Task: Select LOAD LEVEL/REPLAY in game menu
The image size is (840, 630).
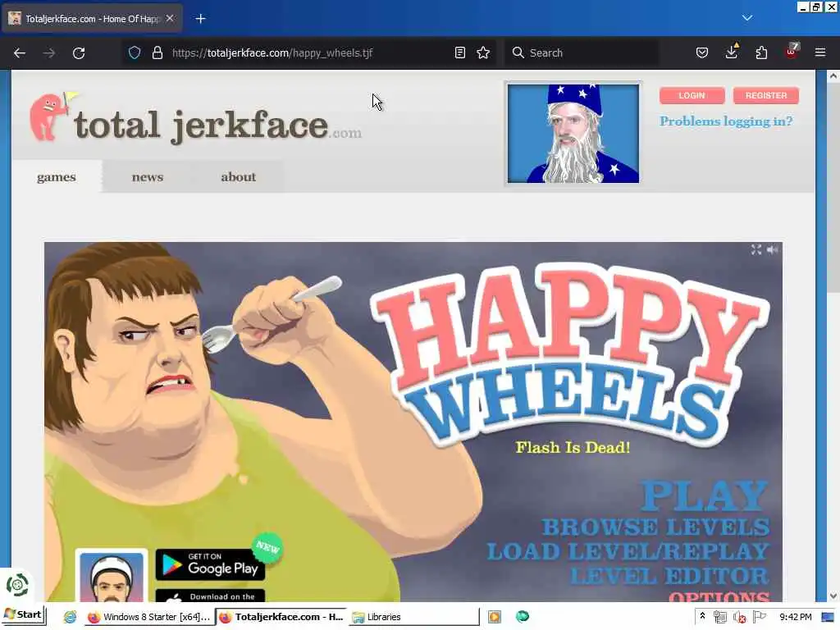Action: (x=628, y=552)
